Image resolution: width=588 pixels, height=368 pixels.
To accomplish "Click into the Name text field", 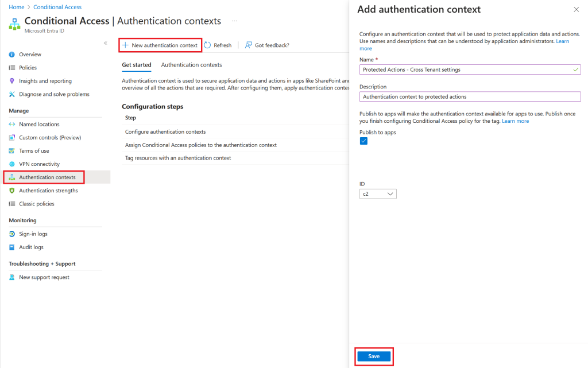I will tap(465, 69).
